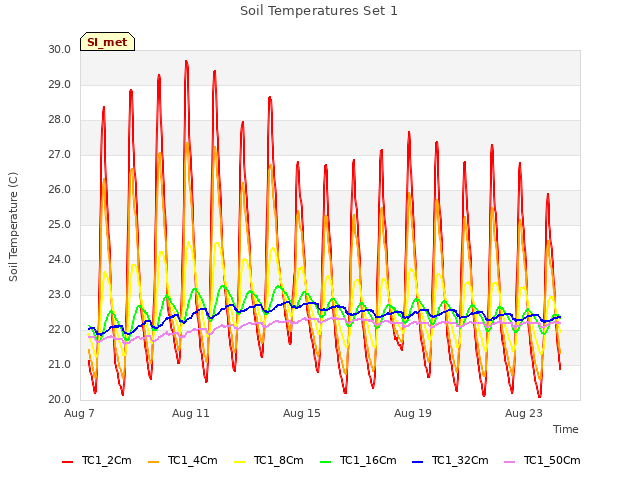Click the Aug 15 date tick label
Image resolution: width=640 pixels, height=480 pixels.
pos(302,413)
